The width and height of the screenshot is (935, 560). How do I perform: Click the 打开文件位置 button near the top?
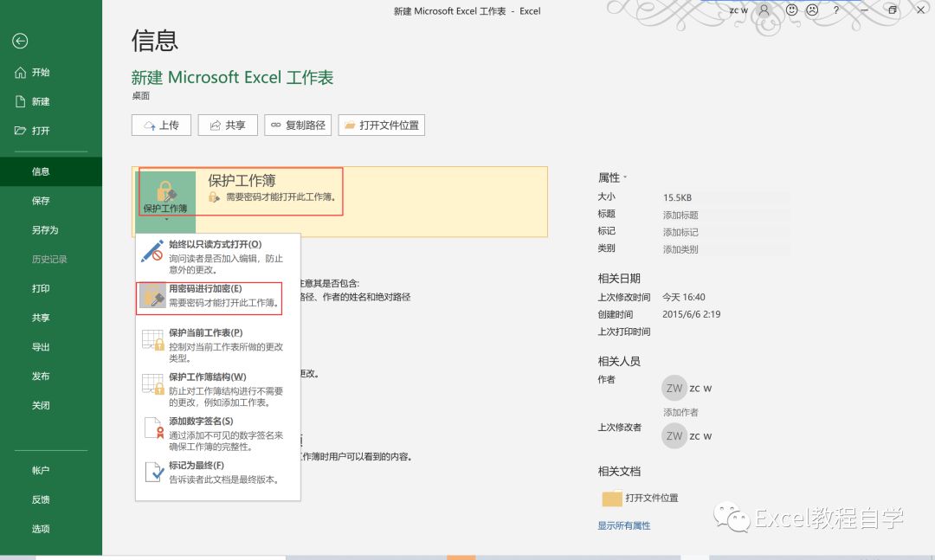pos(382,126)
